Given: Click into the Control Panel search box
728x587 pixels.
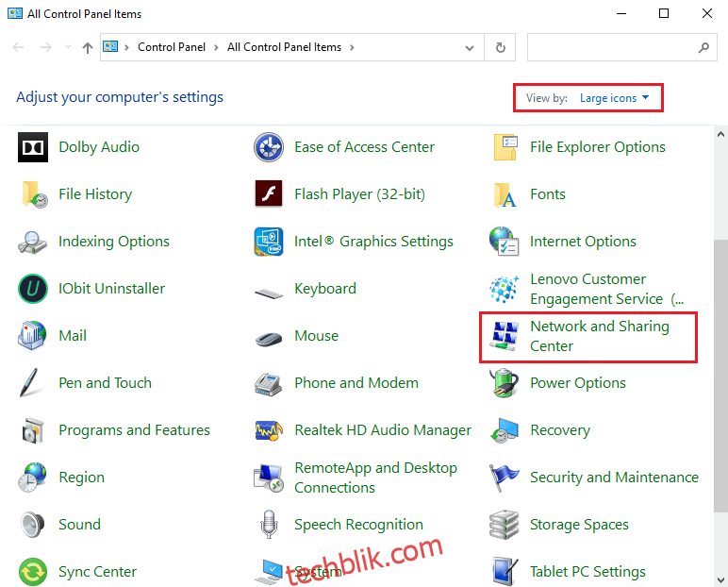Looking at the screenshot, I should coord(621,47).
